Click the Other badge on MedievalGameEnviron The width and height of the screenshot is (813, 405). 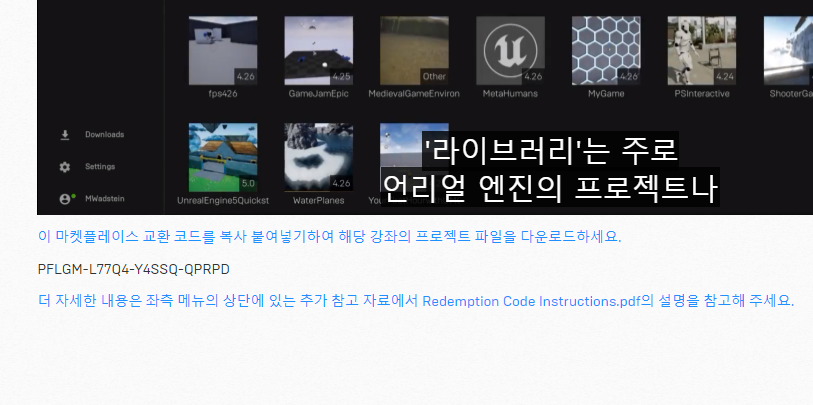(x=434, y=77)
